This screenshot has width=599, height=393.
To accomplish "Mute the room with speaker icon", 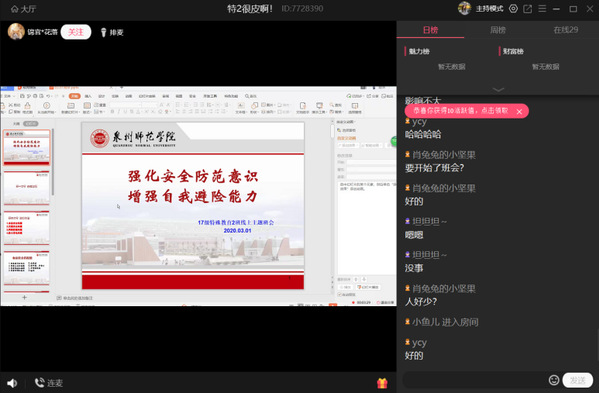I will point(12,383).
